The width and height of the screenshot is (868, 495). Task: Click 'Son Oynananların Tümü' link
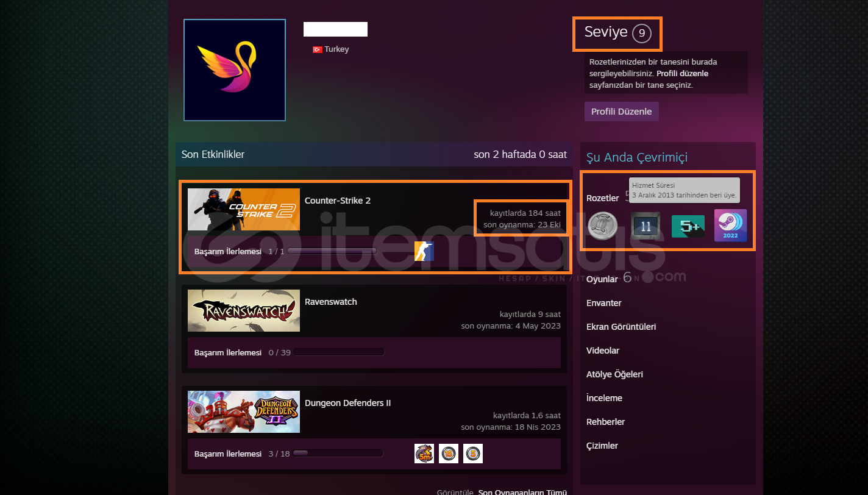tap(522, 492)
